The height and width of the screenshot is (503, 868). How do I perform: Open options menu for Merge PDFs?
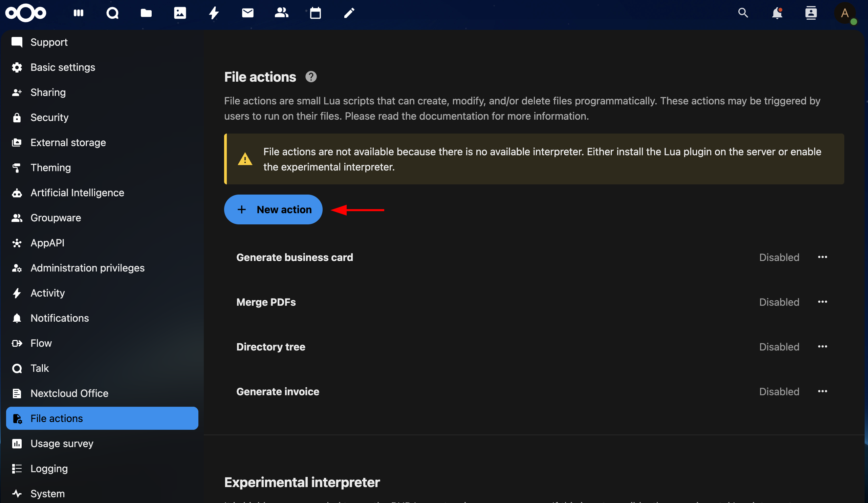tap(823, 302)
